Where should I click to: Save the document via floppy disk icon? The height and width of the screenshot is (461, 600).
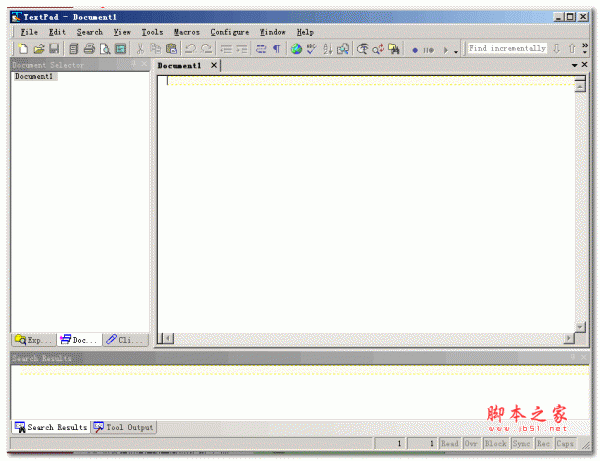click(x=54, y=49)
